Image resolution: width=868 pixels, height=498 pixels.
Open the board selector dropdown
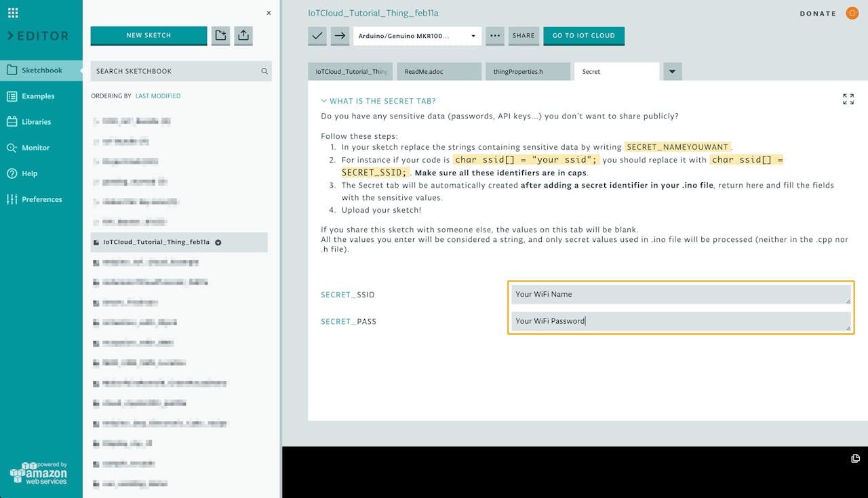[x=417, y=36]
